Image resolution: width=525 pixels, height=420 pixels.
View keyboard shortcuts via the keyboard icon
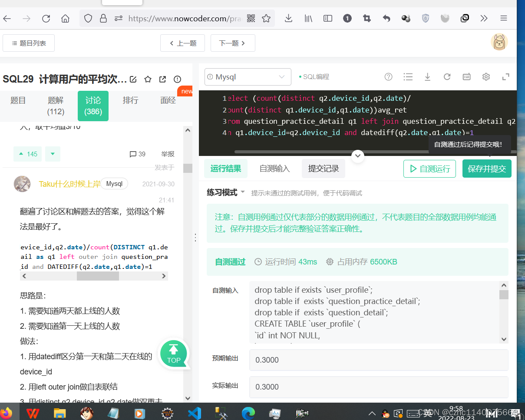tap(466, 76)
